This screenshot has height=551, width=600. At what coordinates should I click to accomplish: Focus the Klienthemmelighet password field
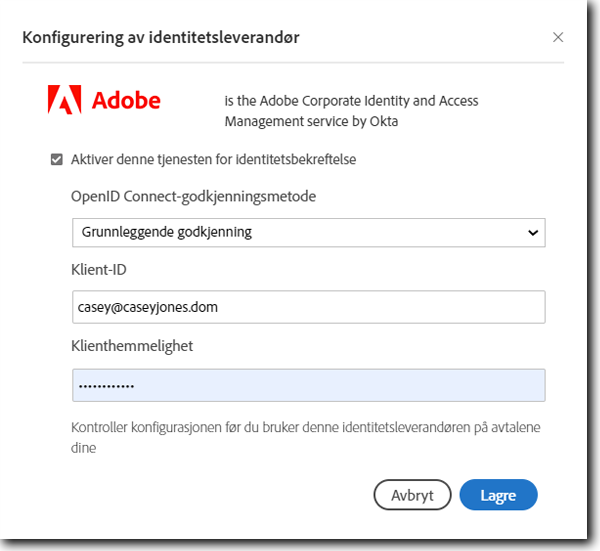308,385
